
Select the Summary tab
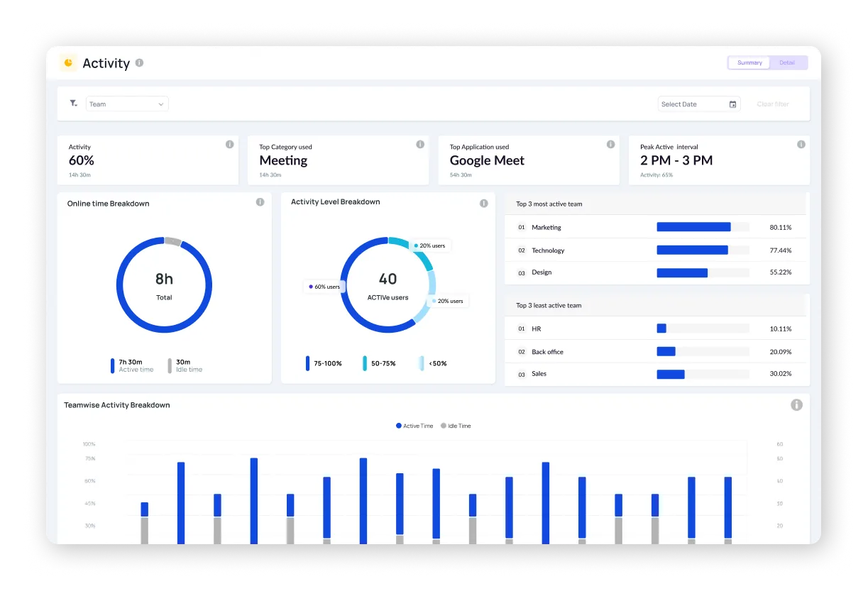click(x=749, y=62)
